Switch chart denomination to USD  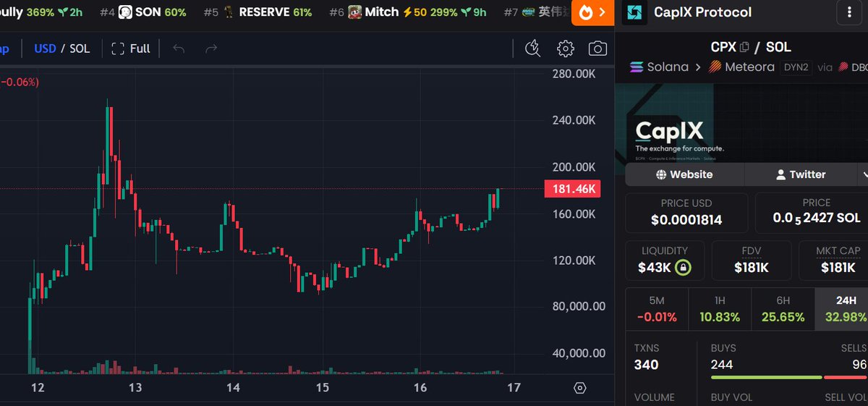click(x=45, y=48)
